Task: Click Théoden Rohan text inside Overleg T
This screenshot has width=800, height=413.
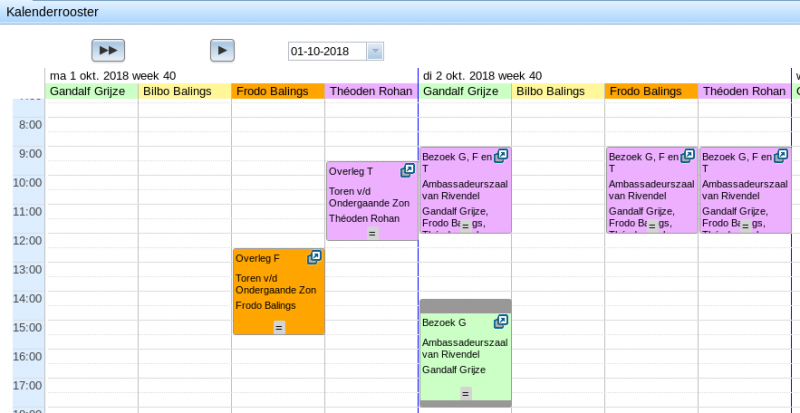Action: click(x=364, y=218)
